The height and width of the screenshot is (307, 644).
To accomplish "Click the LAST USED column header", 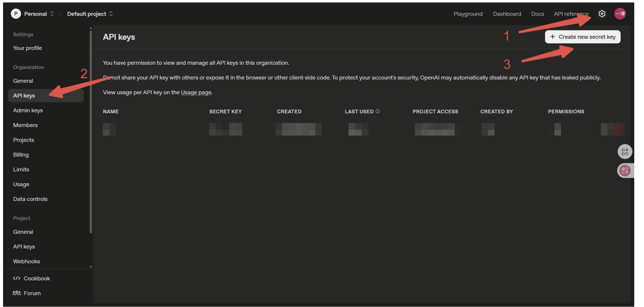I will pyautogui.click(x=359, y=111).
